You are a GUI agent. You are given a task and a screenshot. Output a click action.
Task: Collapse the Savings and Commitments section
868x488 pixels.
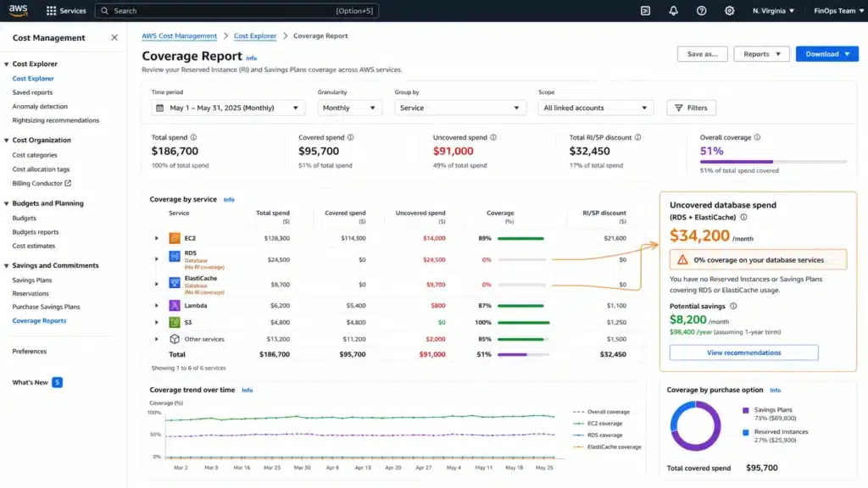tap(7, 265)
